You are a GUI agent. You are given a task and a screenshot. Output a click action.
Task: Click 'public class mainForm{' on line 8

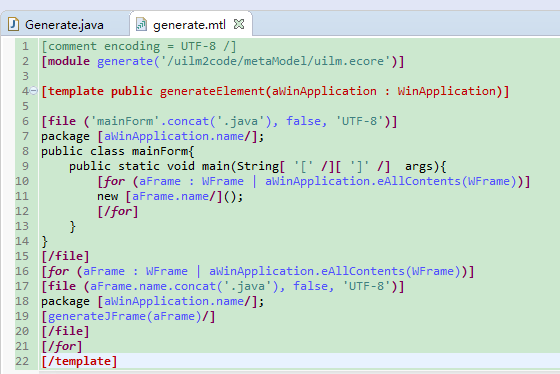(118, 151)
